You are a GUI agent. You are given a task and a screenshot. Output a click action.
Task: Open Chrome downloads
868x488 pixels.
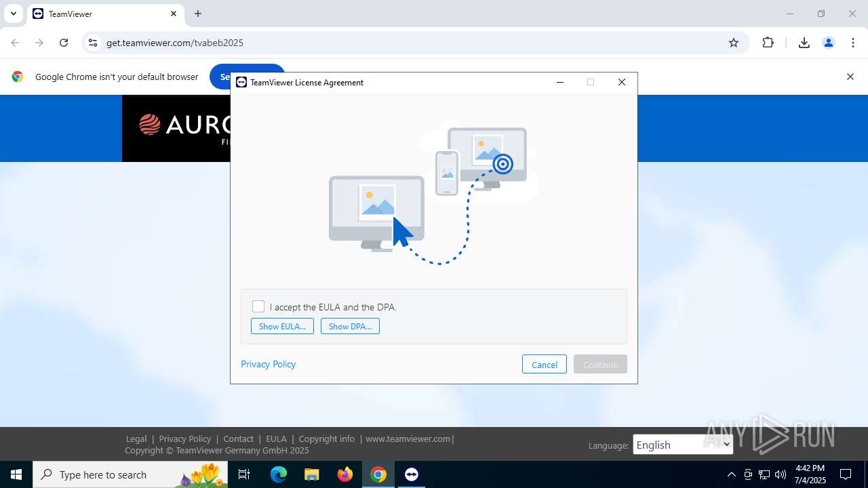click(804, 43)
